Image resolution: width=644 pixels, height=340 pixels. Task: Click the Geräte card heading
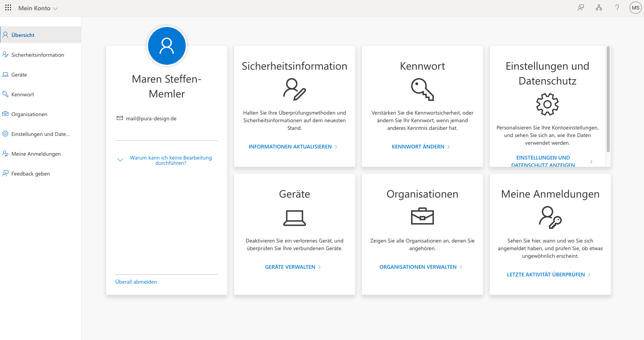[x=295, y=194]
